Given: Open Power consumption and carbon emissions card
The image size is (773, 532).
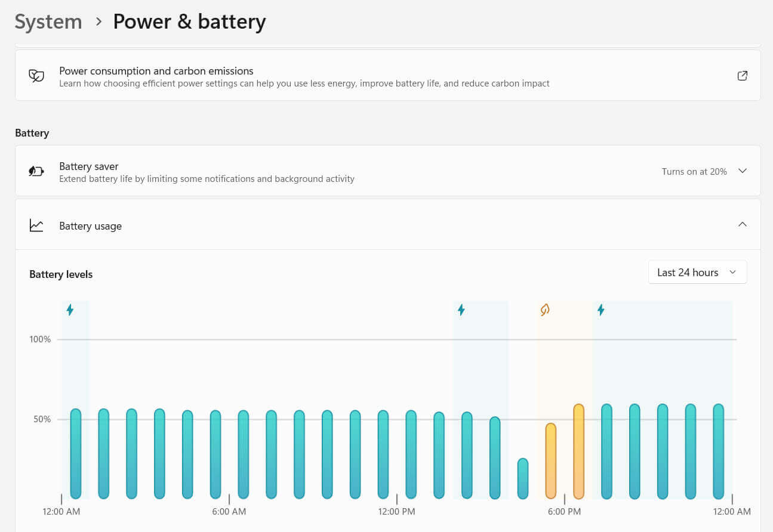Looking at the screenshot, I should pyautogui.click(x=388, y=76).
